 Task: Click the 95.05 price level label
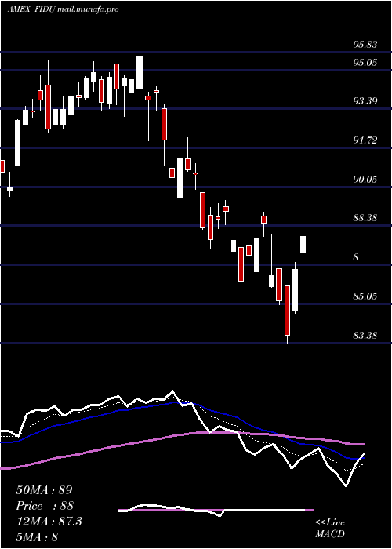[x=365, y=63]
